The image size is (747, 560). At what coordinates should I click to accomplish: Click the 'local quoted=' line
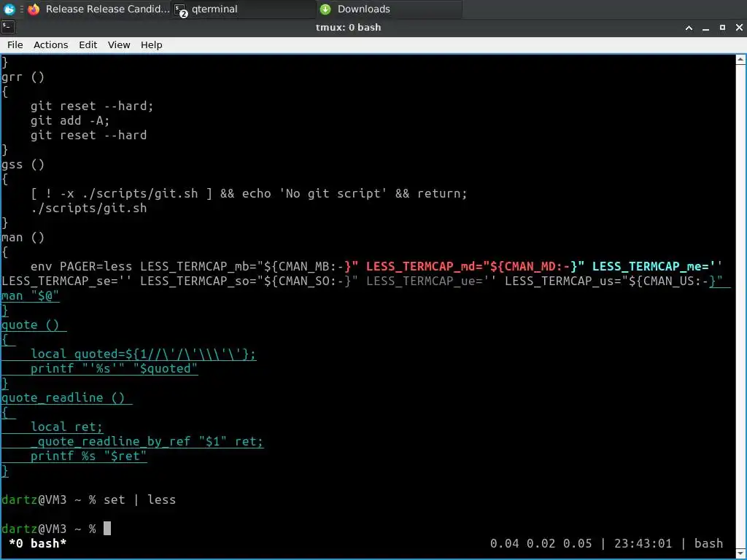tap(144, 354)
